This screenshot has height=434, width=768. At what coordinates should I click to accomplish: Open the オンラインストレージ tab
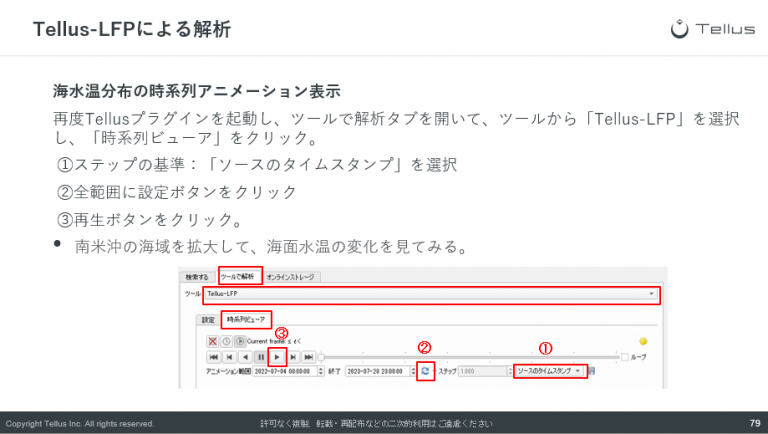point(290,277)
